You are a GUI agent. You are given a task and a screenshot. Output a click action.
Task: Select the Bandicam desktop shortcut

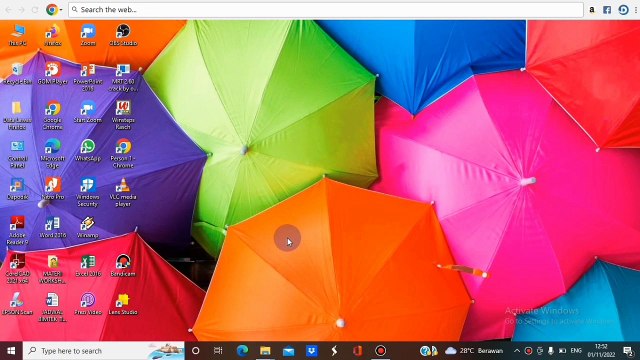123,265
